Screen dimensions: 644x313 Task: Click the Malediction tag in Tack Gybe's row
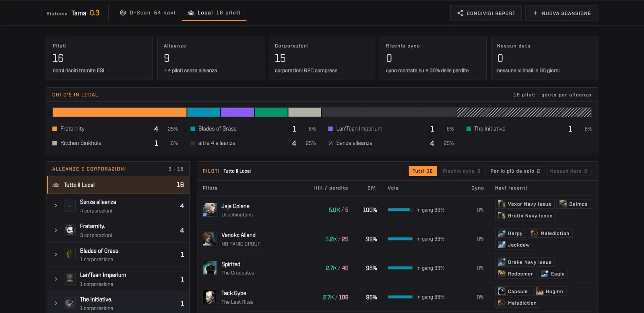(x=517, y=303)
